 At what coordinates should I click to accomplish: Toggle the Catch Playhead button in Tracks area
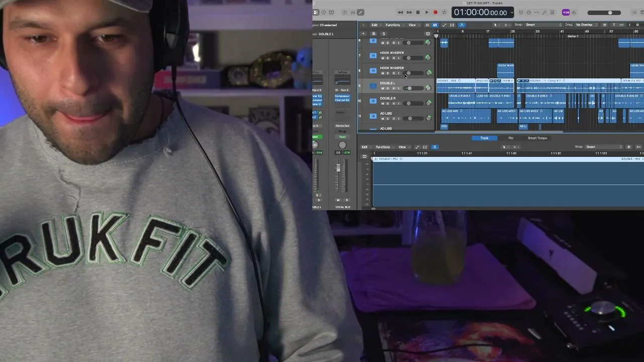click(x=461, y=25)
